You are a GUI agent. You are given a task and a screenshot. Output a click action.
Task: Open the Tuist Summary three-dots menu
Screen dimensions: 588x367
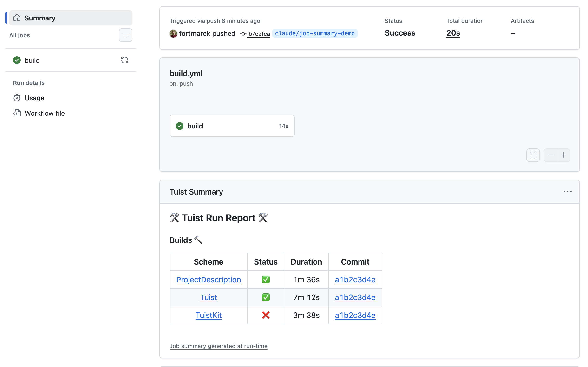pyautogui.click(x=568, y=192)
